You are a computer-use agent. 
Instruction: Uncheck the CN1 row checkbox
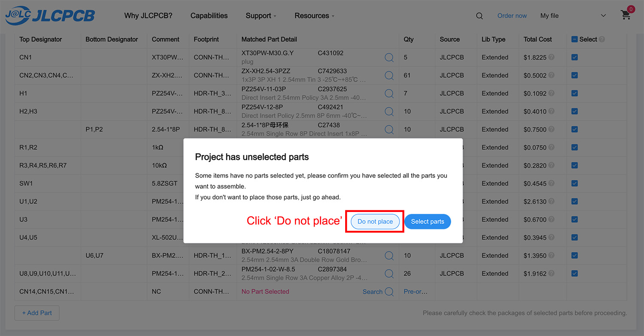point(574,57)
